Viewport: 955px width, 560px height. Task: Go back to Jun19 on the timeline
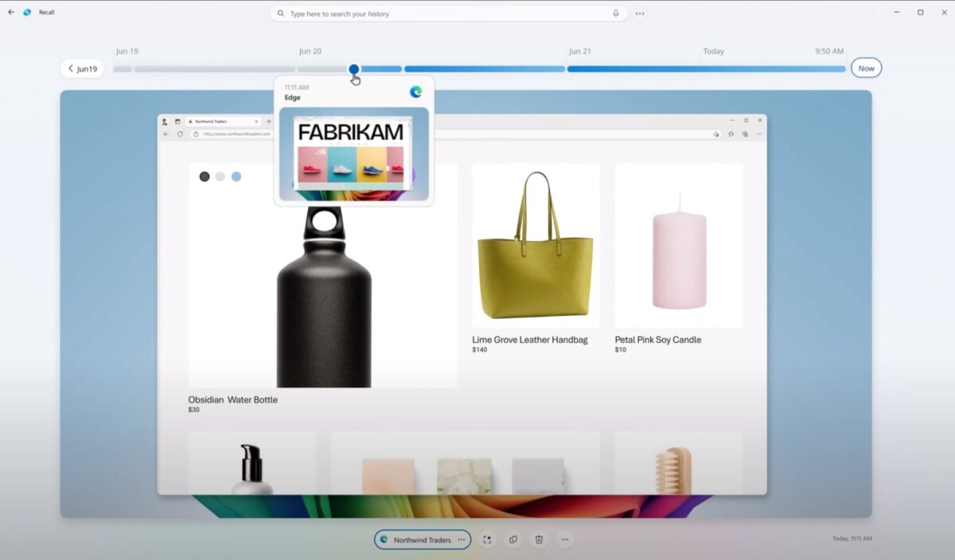pyautogui.click(x=82, y=68)
